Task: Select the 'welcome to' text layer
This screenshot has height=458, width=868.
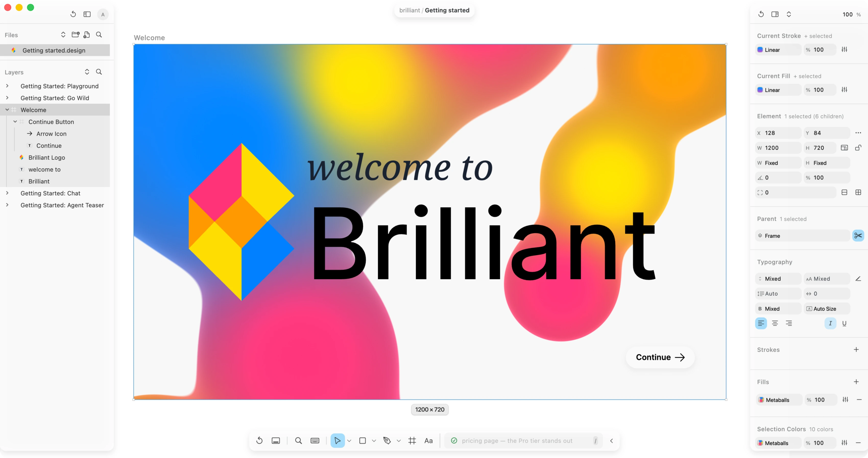Action: pyautogui.click(x=55, y=169)
